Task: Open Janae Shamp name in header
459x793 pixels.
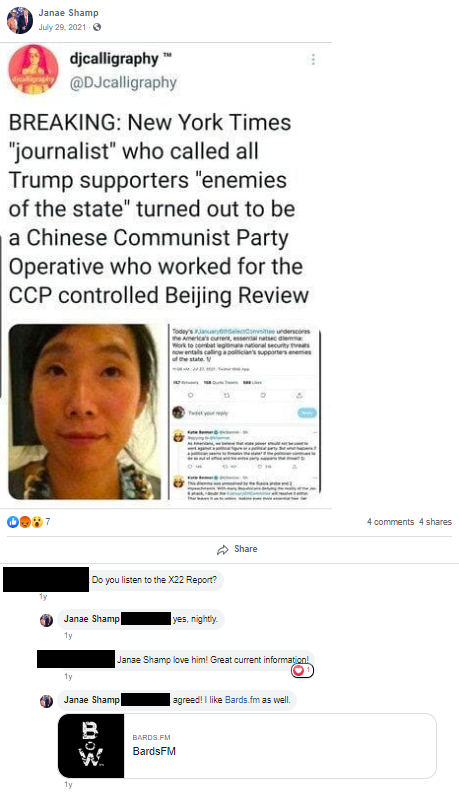Action: [68, 13]
